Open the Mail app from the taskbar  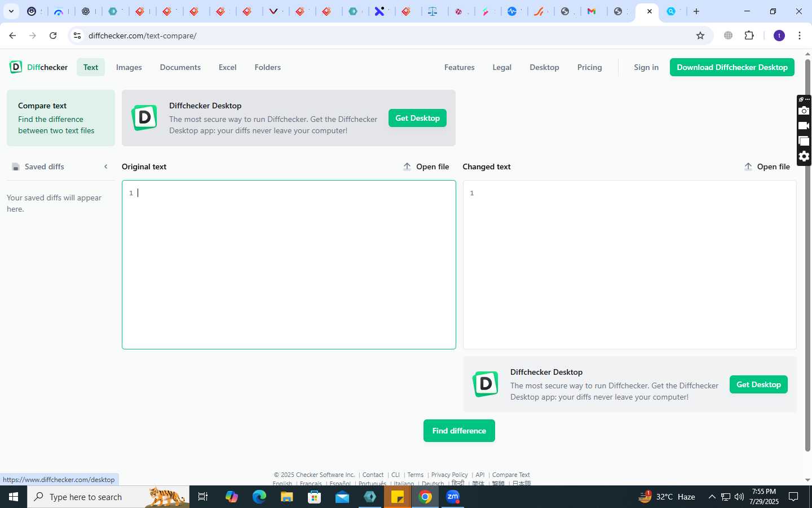click(342, 497)
